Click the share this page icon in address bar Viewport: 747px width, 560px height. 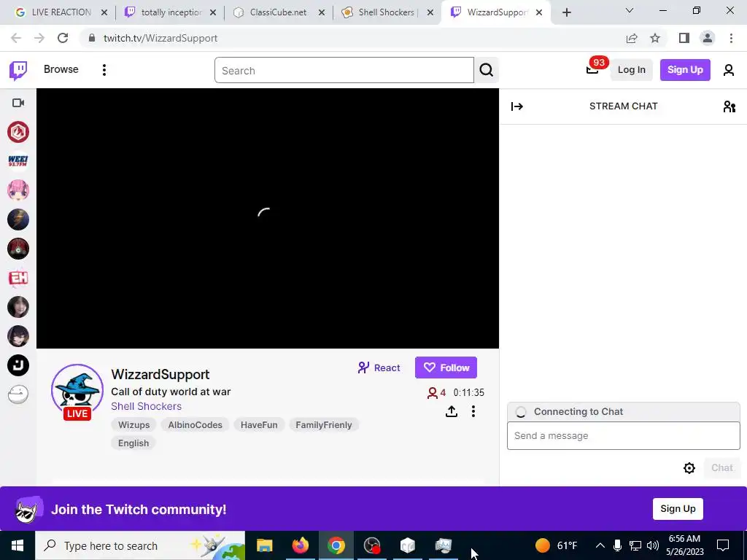tap(632, 38)
